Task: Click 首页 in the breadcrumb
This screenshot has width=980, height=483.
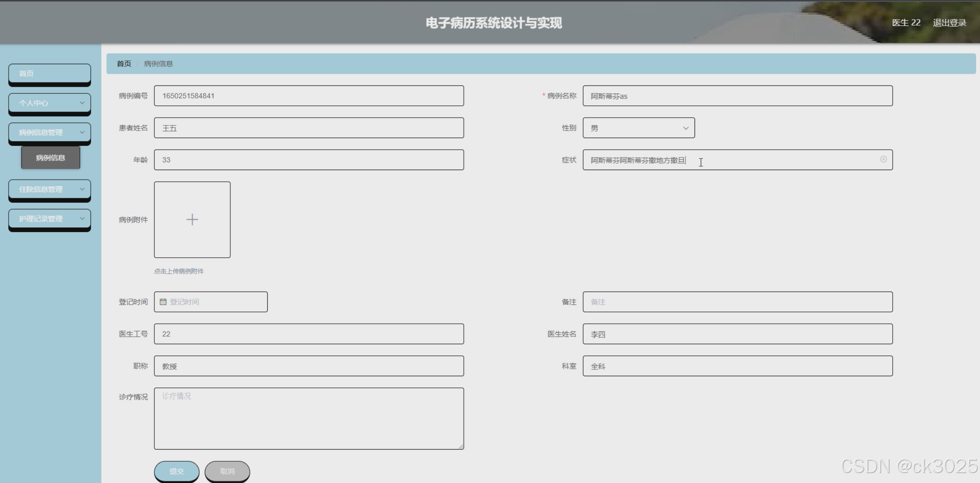Action: 124,64
